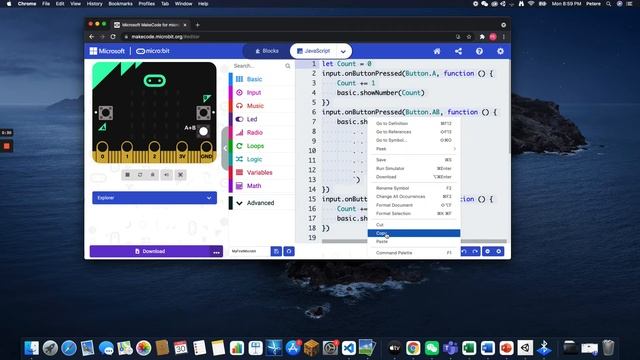Viewport: 640px width, 360px height.
Task: Switch to the Blocks editor tab
Action: (x=267, y=51)
